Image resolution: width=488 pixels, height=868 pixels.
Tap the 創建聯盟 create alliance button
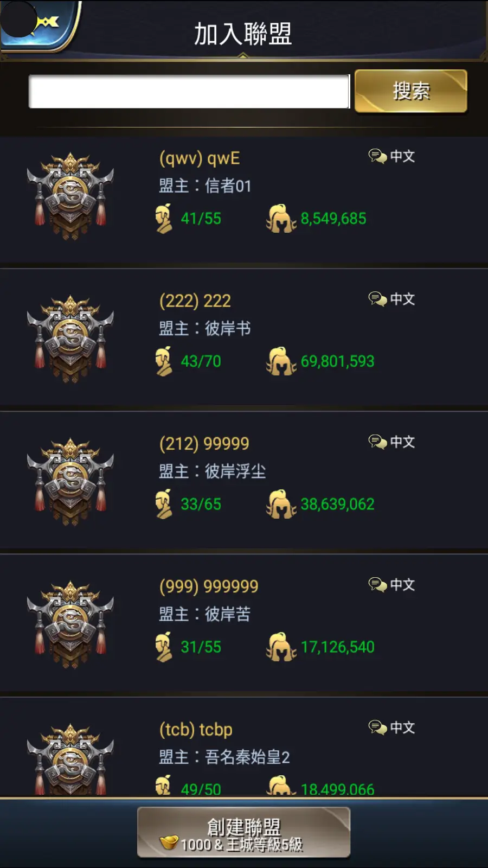[243, 832]
